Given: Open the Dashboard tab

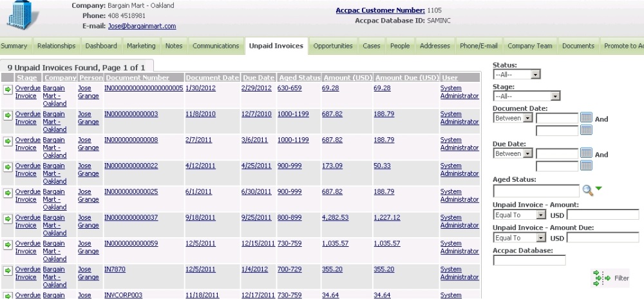Looking at the screenshot, I should coord(101,46).
